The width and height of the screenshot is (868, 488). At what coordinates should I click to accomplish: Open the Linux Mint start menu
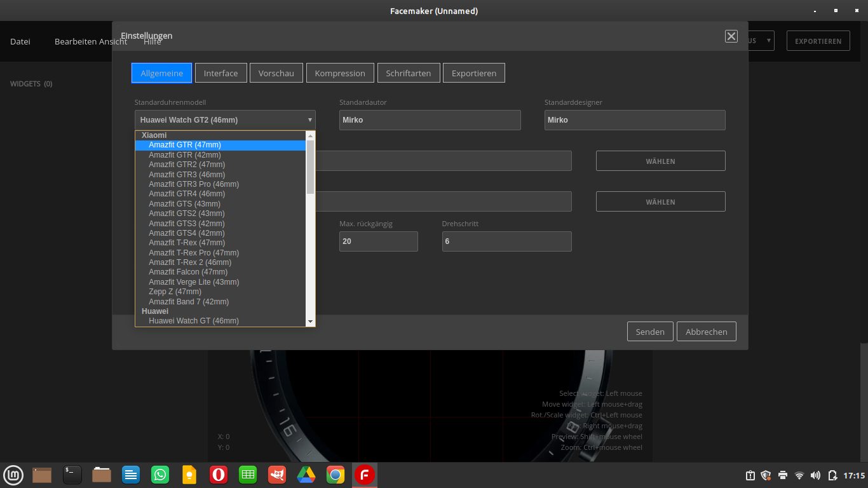coord(13,475)
